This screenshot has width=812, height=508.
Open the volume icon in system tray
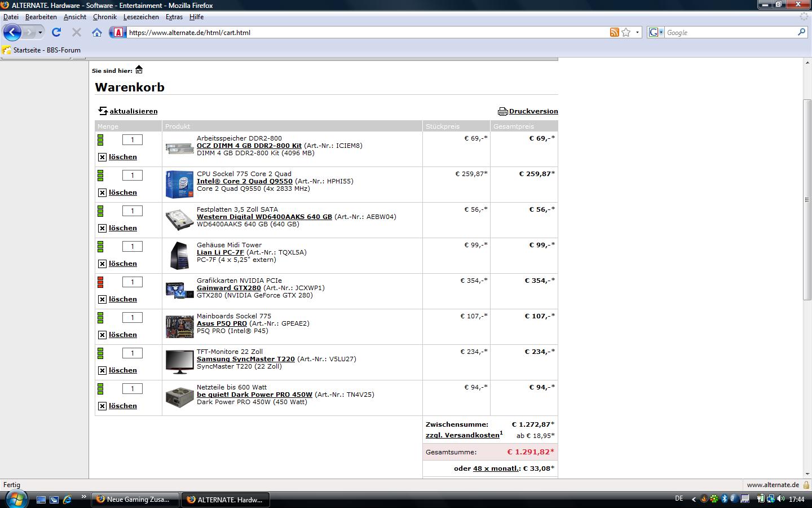point(780,499)
